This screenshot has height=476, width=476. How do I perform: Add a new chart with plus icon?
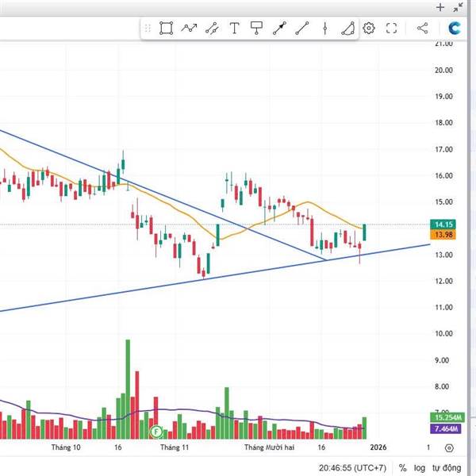pos(440,7)
